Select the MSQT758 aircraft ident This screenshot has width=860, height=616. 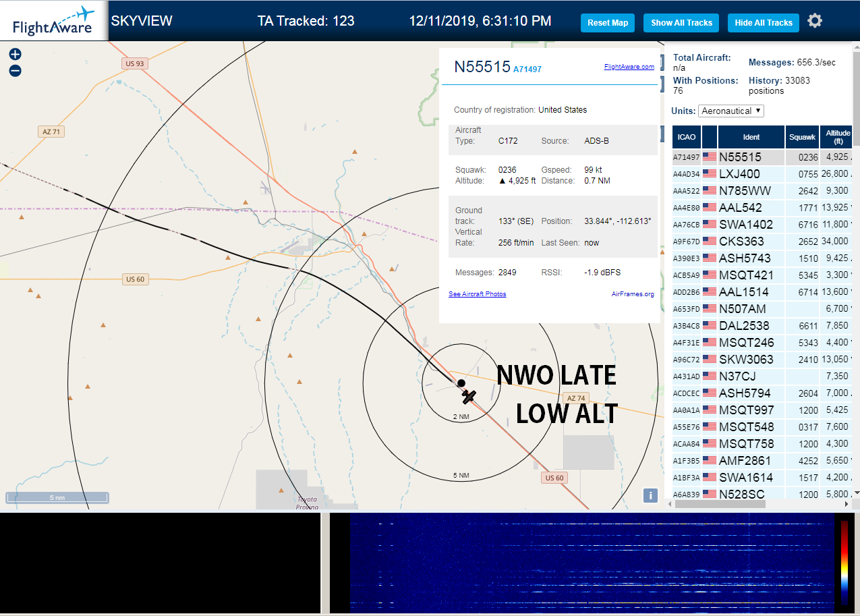[x=747, y=443]
